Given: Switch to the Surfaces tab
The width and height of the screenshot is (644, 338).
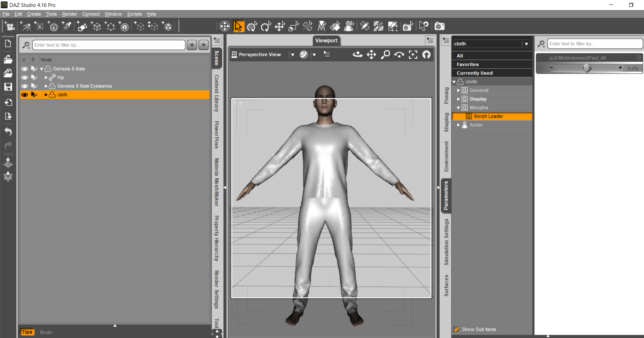Looking at the screenshot, I should (446, 285).
